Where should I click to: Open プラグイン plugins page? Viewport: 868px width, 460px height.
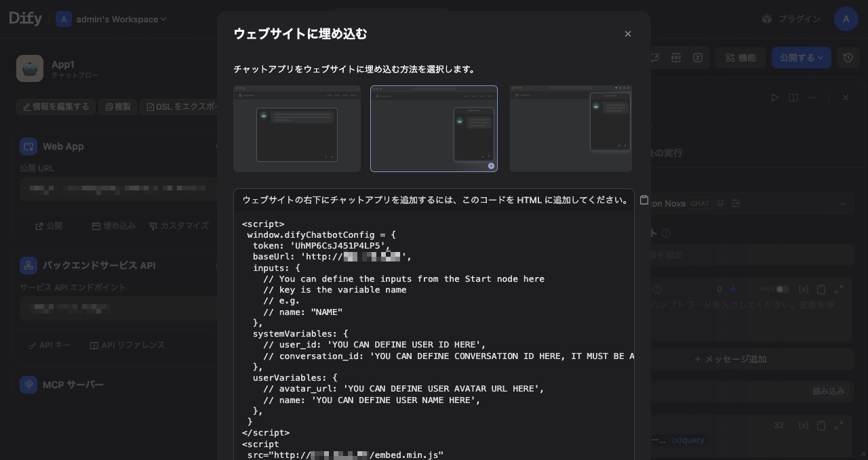coord(791,19)
